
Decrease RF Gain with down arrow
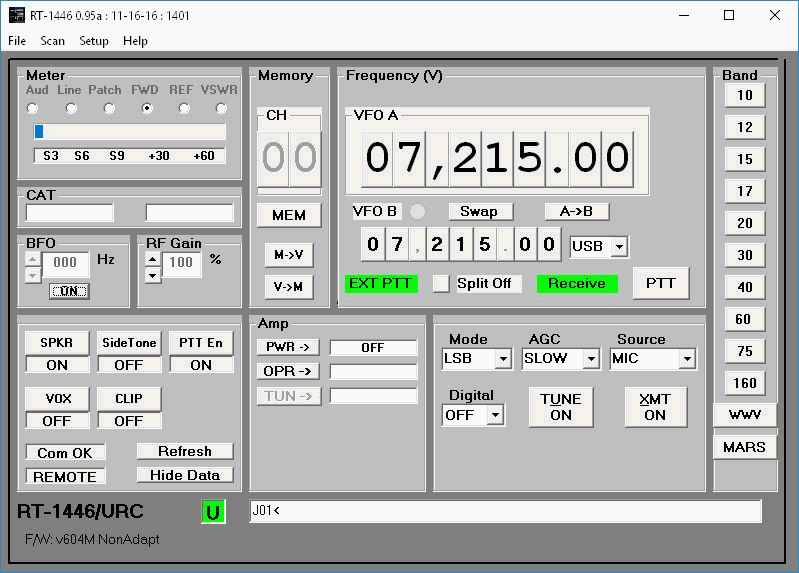click(152, 273)
